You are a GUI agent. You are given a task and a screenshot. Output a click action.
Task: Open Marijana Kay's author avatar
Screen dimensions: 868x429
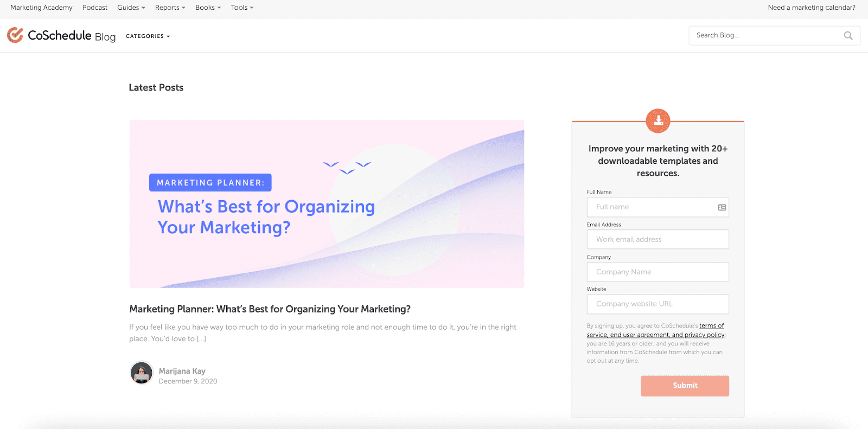click(142, 373)
